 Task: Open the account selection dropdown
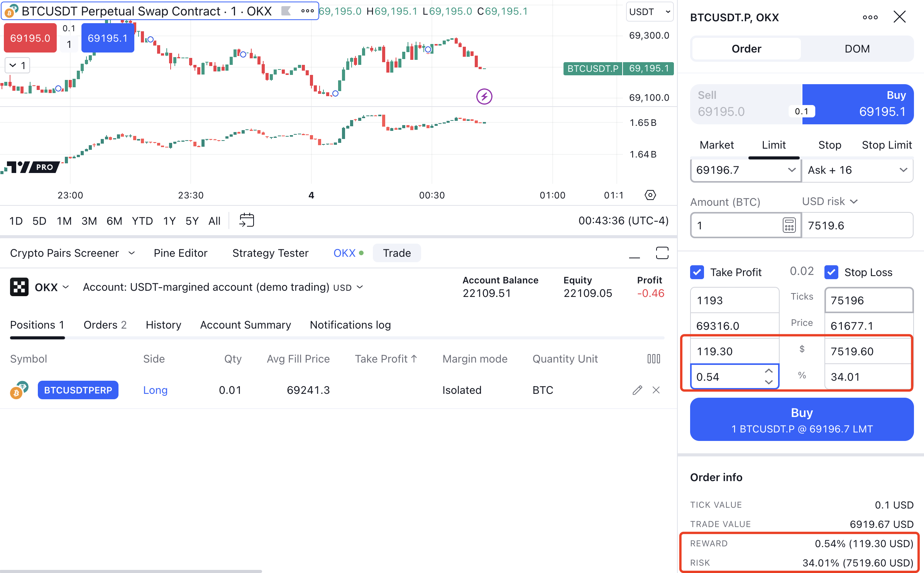[223, 287]
